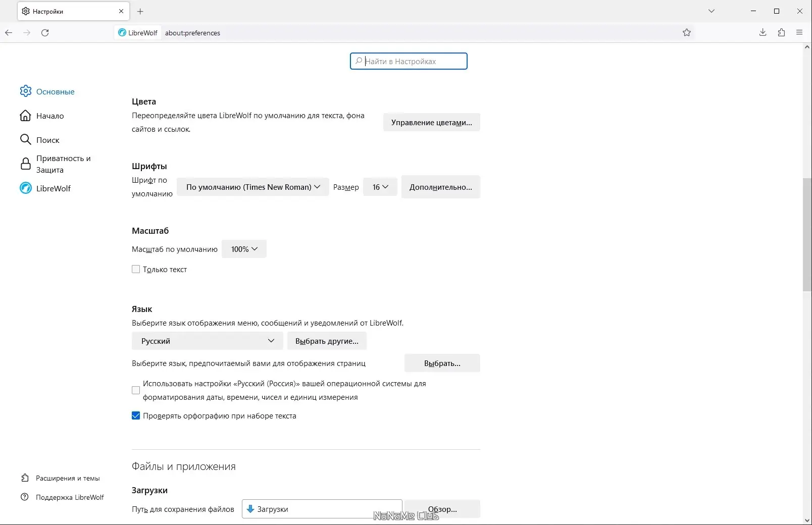Bookmark this page with the star icon
The image size is (812, 525).
pos(687,33)
